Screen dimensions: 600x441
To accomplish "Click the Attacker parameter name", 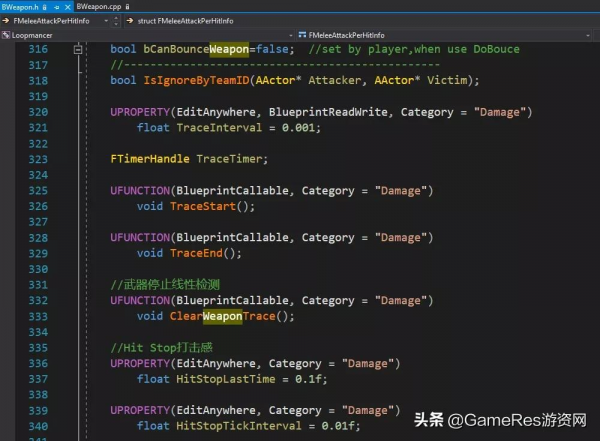I will pyautogui.click(x=334, y=80).
